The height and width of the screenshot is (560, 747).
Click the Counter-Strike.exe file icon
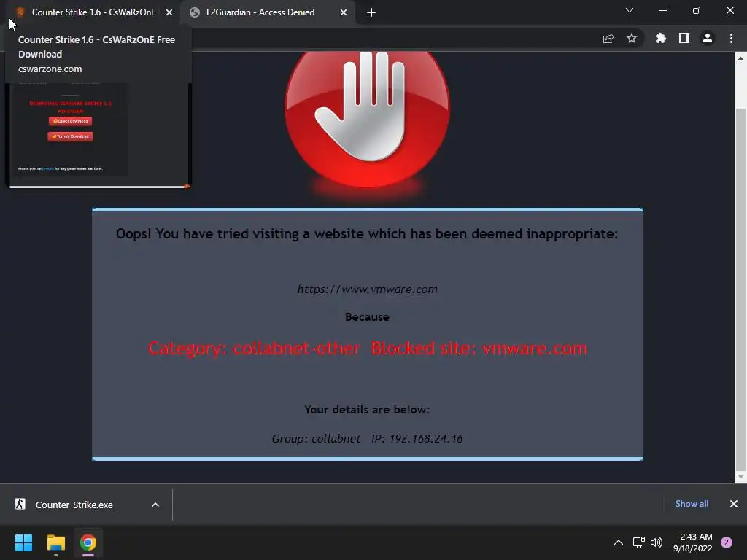20,504
